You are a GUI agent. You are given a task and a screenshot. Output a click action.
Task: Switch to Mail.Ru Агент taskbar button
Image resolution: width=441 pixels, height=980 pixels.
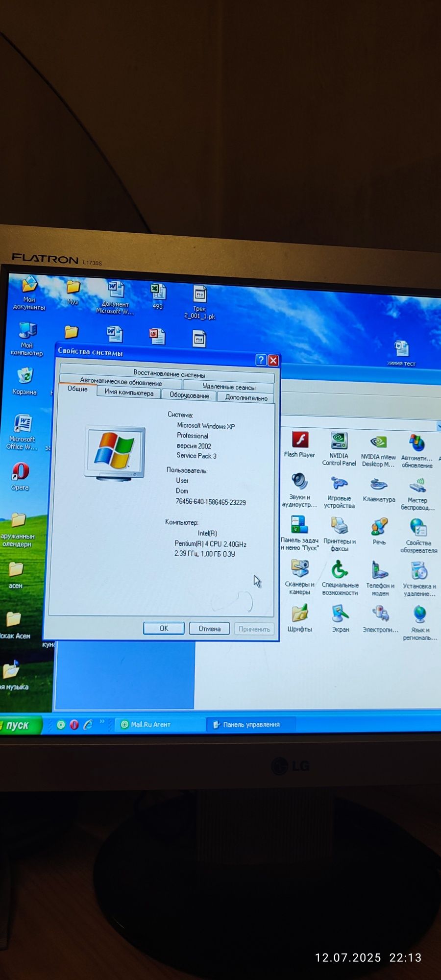[161, 724]
